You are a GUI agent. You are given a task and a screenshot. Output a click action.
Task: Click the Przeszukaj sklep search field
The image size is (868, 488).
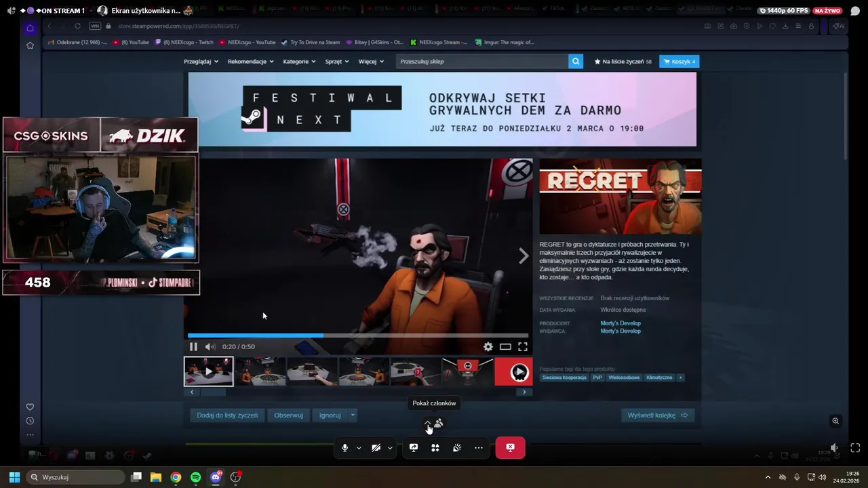click(x=482, y=61)
